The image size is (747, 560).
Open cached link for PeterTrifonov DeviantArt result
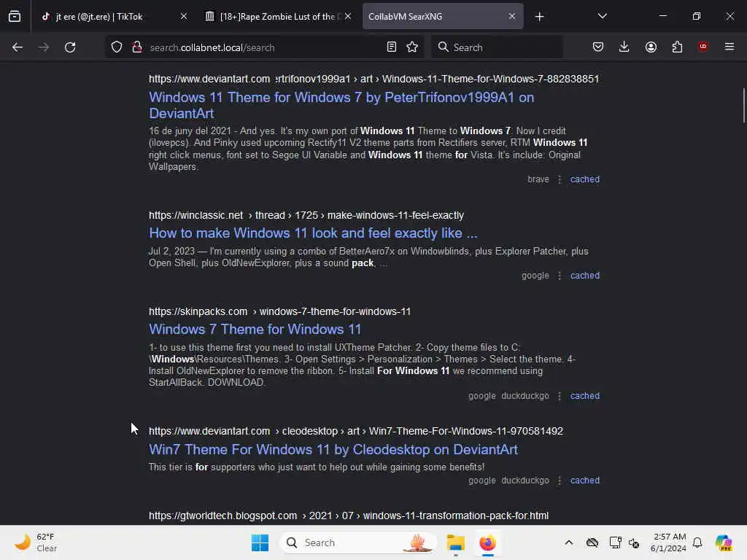(585, 179)
